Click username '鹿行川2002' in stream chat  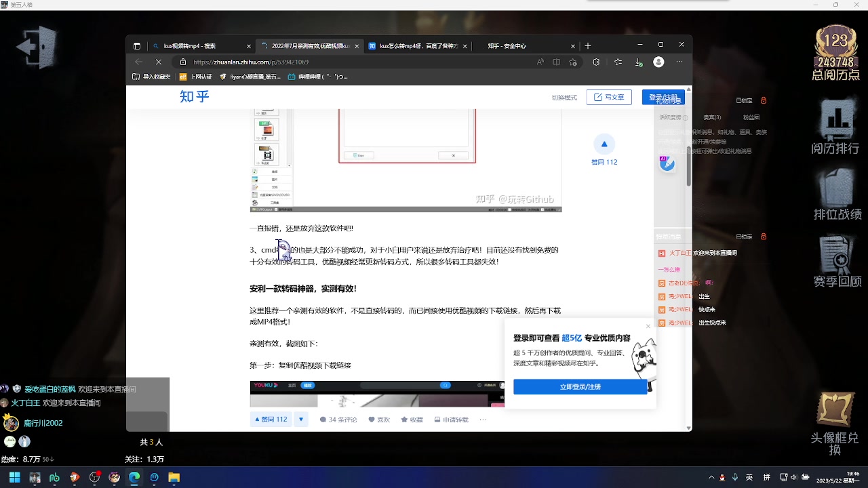[43, 423]
